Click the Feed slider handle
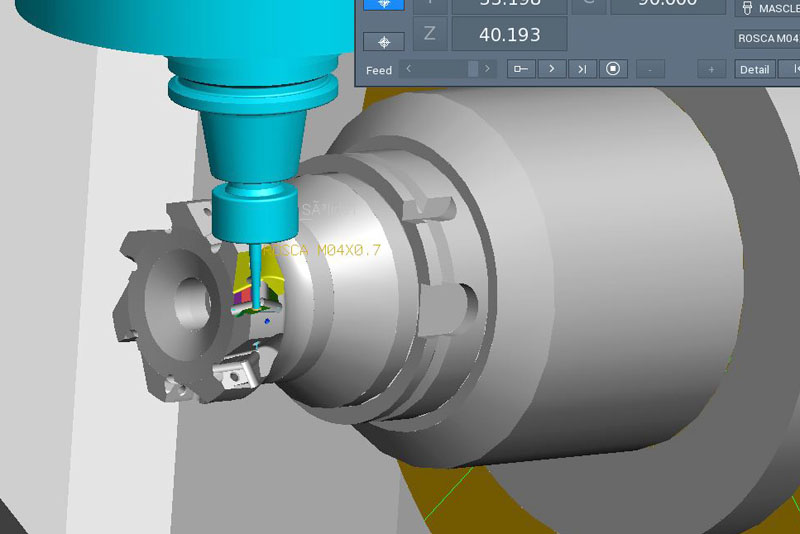This screenshot has width=800, height=534. pyautogui.click(x=473, y=69)
